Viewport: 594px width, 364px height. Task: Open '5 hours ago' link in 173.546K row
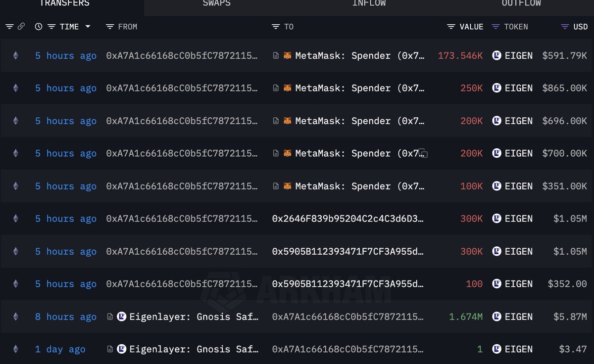66,56
